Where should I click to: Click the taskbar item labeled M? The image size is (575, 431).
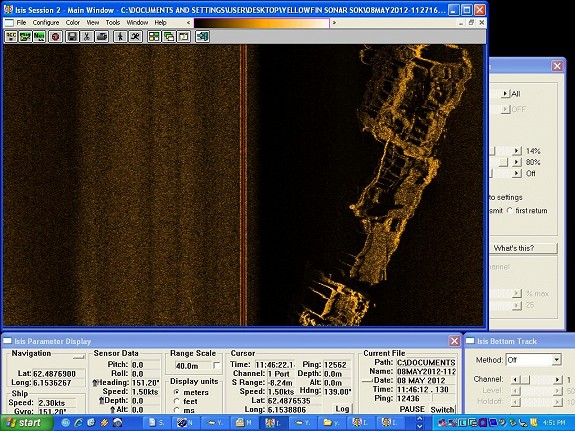tap(243, 423)
